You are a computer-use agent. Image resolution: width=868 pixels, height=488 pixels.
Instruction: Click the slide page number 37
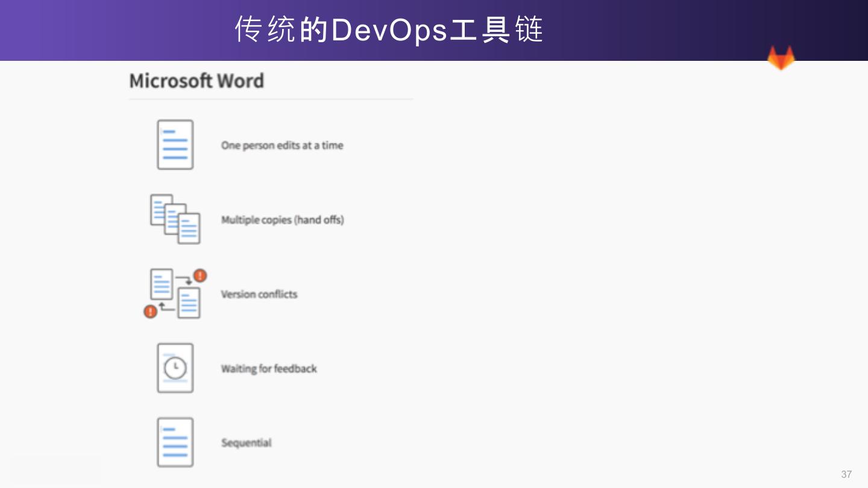tap(846, 474)
